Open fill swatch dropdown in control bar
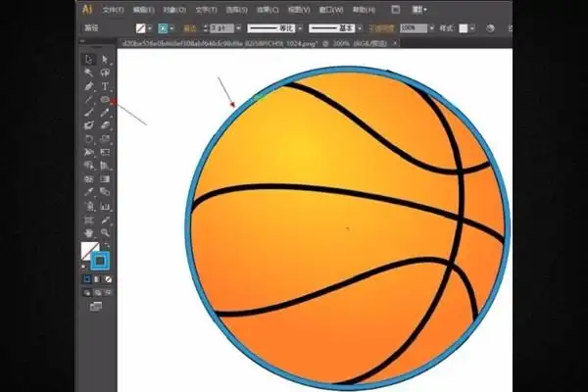Viewport: 588px width, 392px height. point(150,28)
